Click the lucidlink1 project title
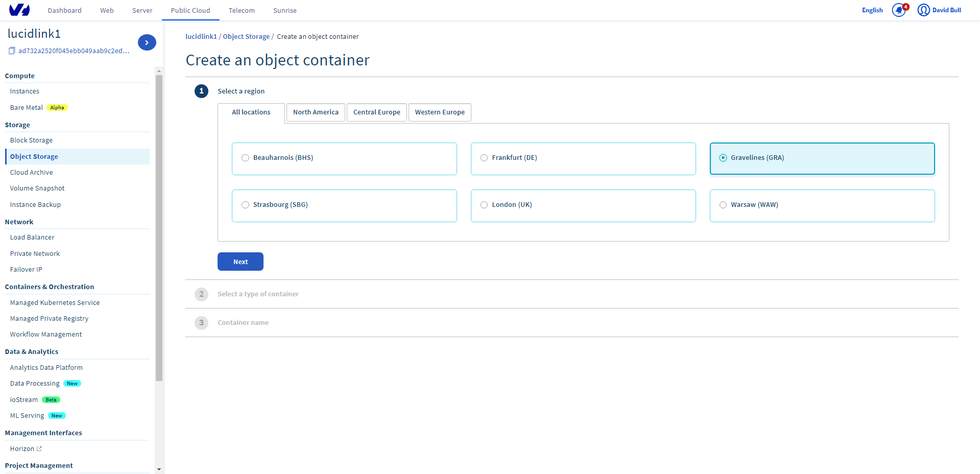Screen dimensions: 980x474 click(x=34, y=34)
